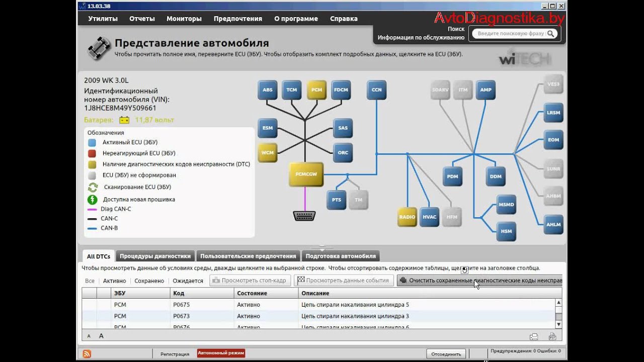Viewport: 644px width, 362px height.
Task: Export the DTC list to PDF
Action: tap(552, 336)
